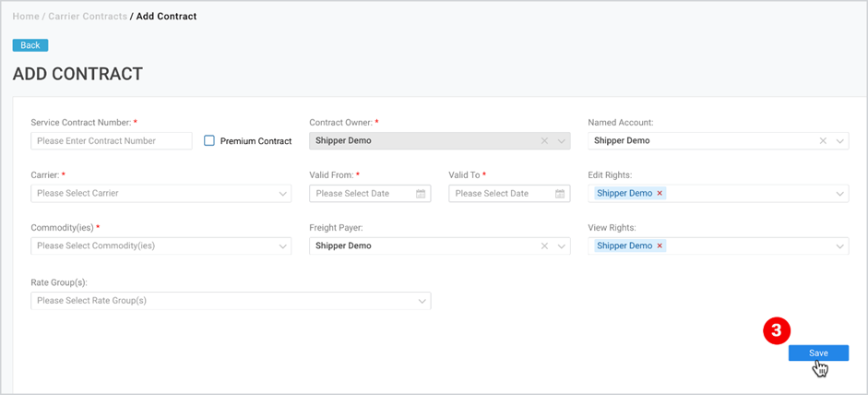The height and width of the screenshot is (395, 868).
Task: Click the Back button
Action: 30,45
